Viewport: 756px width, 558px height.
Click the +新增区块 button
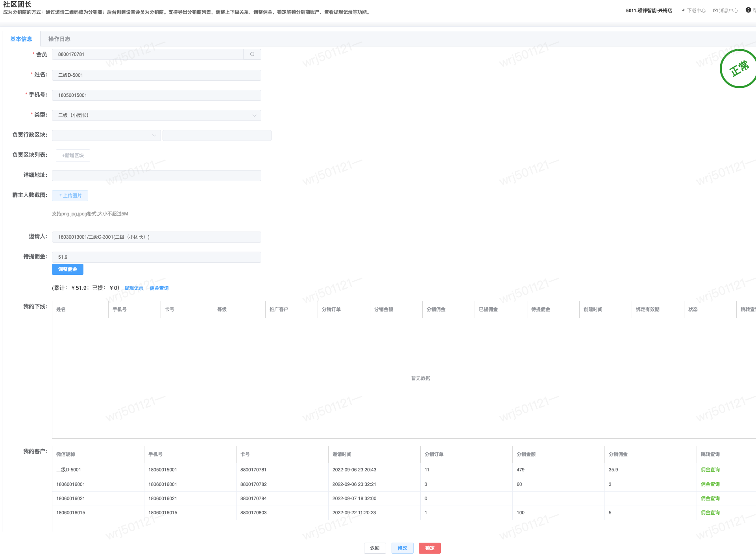[73, 156]
